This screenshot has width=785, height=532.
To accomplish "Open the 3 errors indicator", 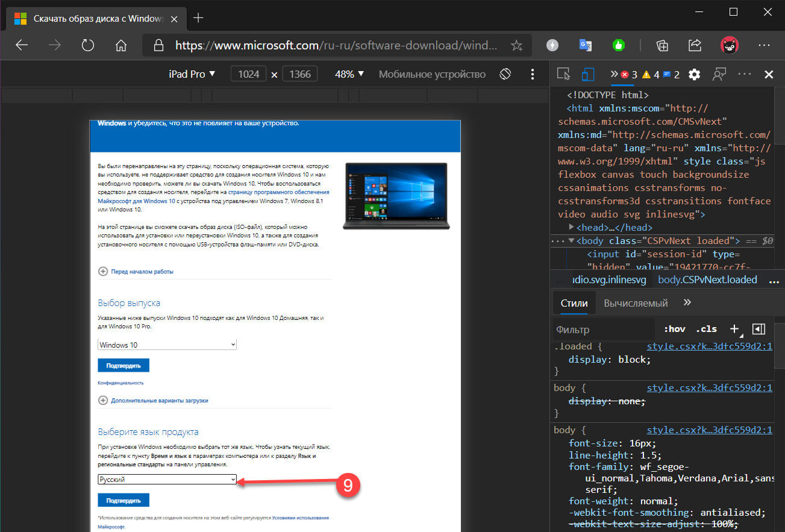I will pyautogui.click(x=629, y=75).
